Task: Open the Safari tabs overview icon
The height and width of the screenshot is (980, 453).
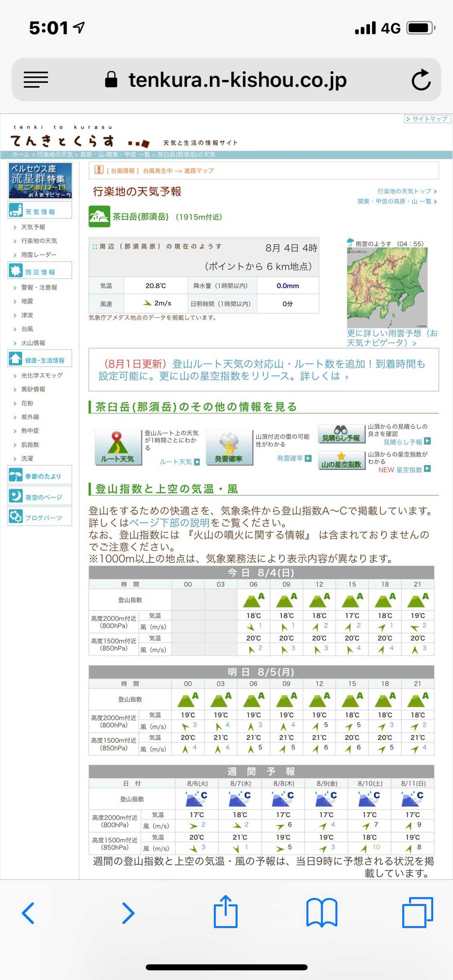Action: tap(417, 913)
